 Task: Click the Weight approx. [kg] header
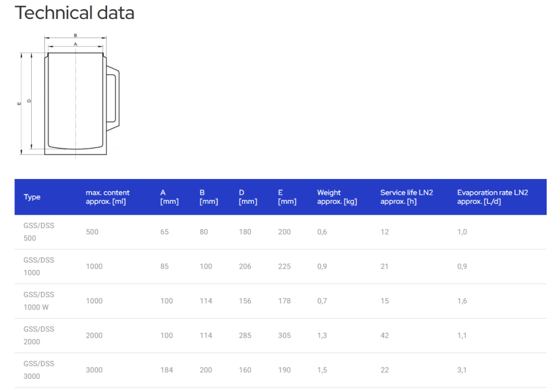pyautogui.click(x=337, y=197)
